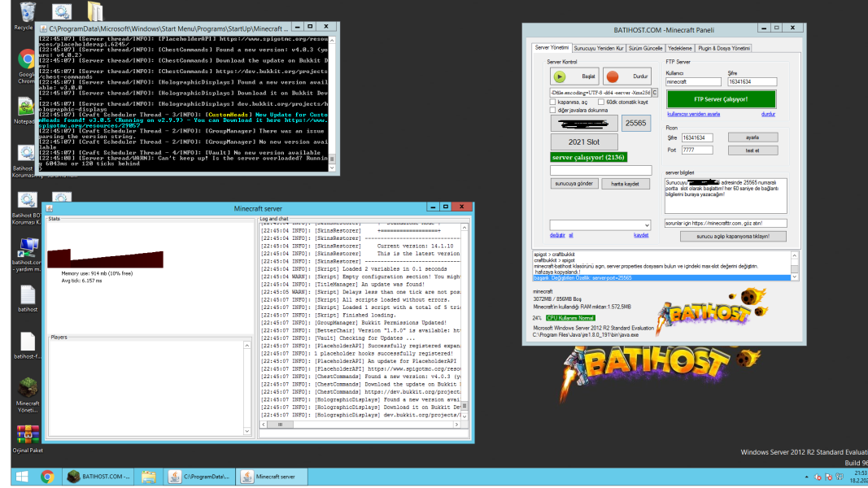Click the console window vertical scrollbar
The height and width of the screenshot is (488, 868).
click(332, 104)
